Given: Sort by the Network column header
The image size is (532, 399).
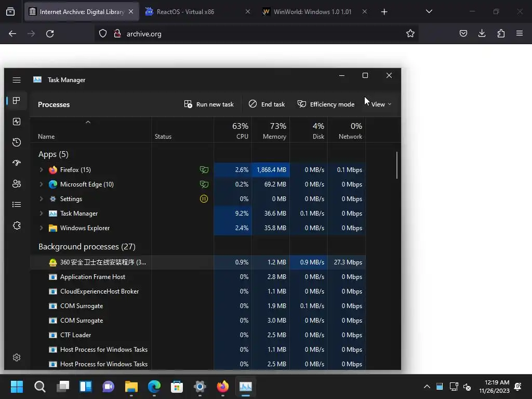Looking at the screenshot, I should [x=347, y=131].
